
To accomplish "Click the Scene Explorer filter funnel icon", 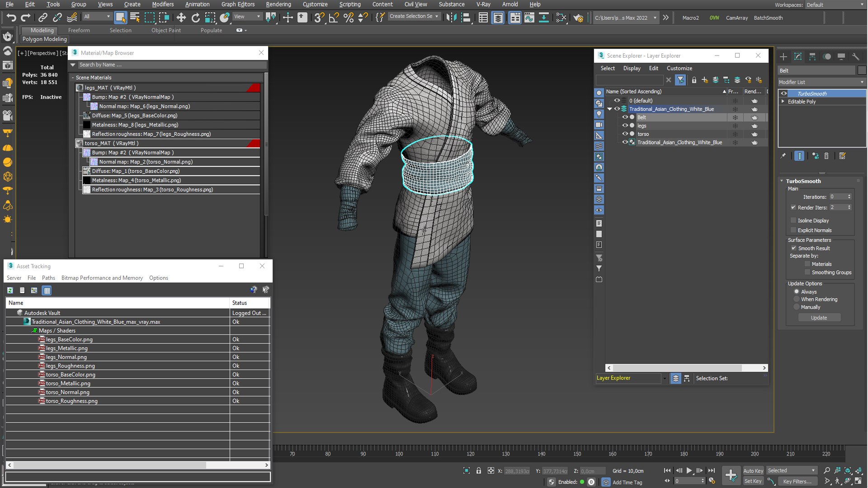I will [x=680, y=80].
